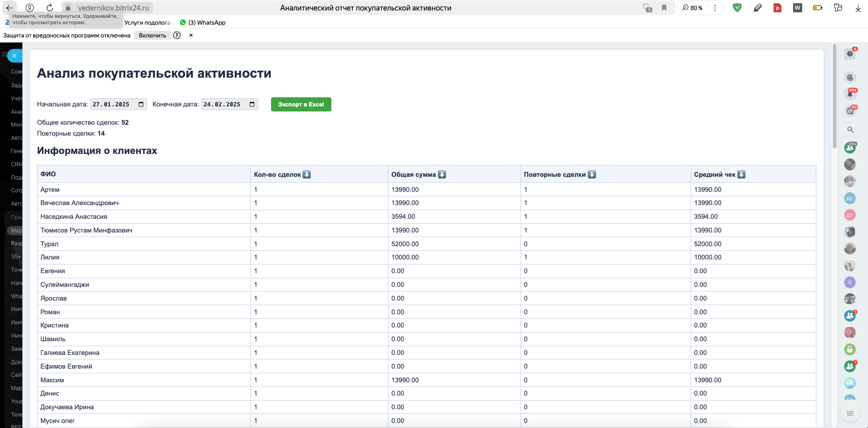Click Включить malware protection button
Viewport: 868px width, 428px height.
(152, 36)
